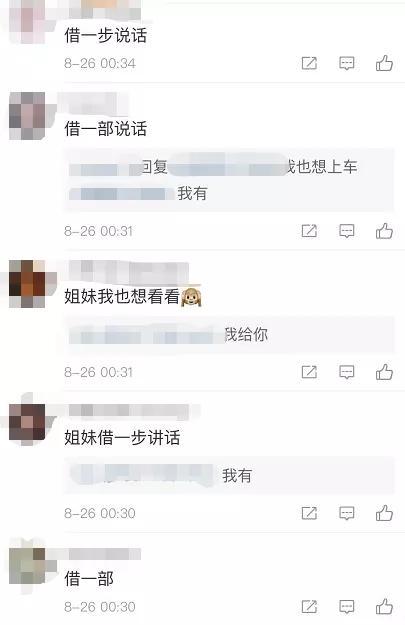405x625 pixels.
Task: Reply to the comment '姐妹我也想看看'
Action: click(346, 372)
